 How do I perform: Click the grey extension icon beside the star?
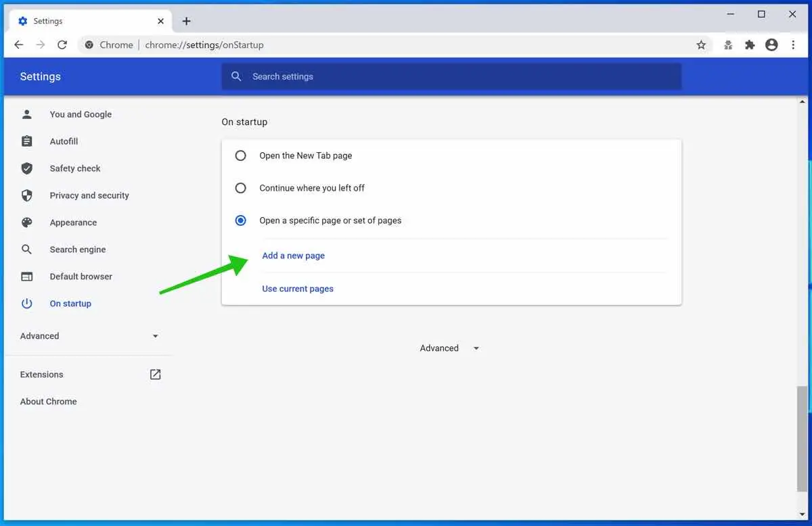point(728,45)
